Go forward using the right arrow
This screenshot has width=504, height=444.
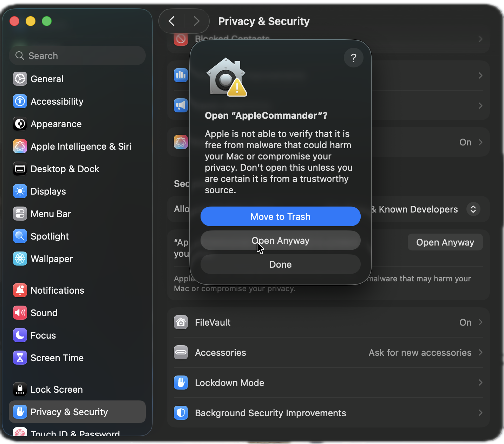197,21
